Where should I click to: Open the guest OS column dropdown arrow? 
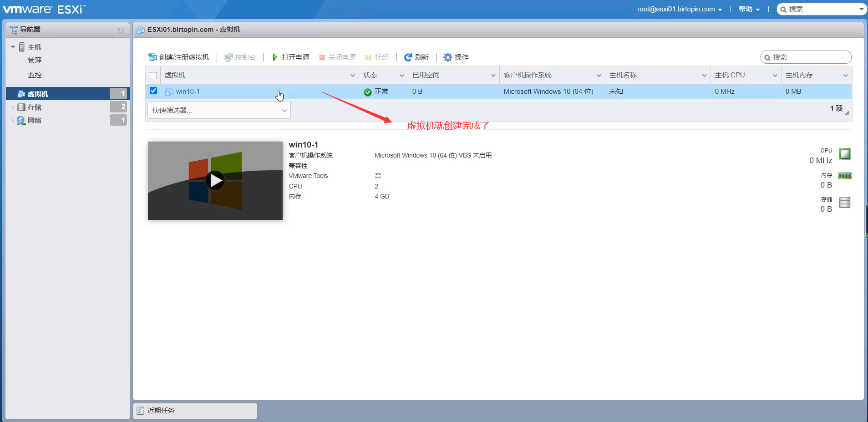click(x=599, y=76)
